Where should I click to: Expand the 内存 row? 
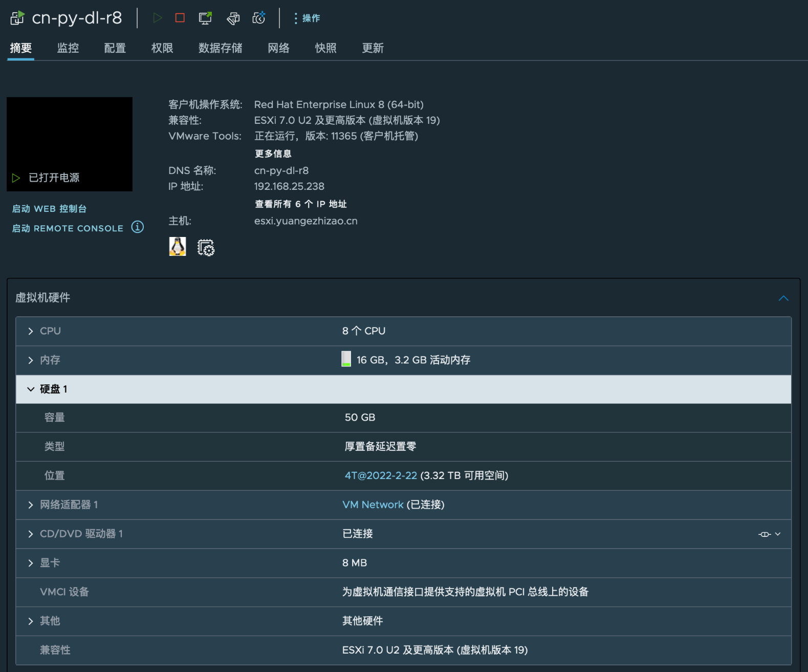(31, 360)
